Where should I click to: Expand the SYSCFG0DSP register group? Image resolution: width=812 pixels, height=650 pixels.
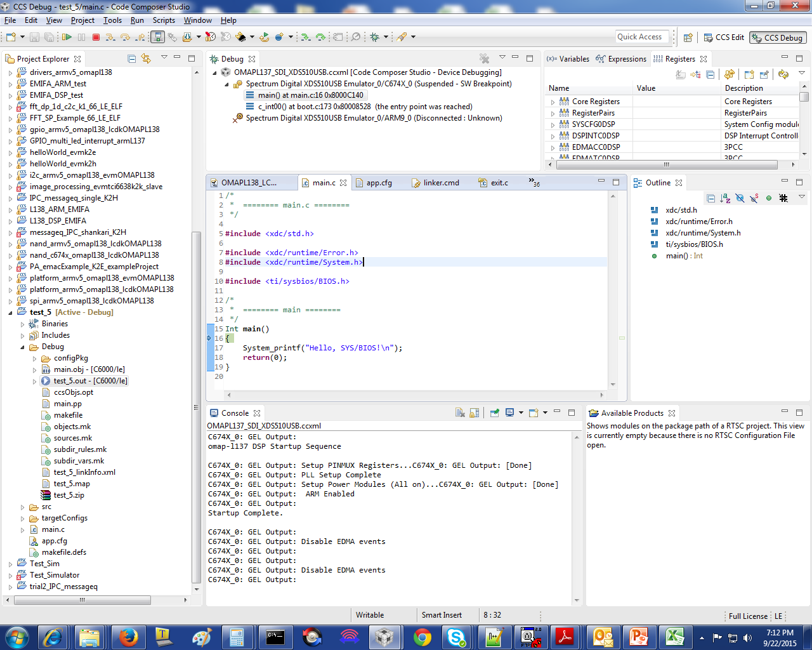pos(553,124)
